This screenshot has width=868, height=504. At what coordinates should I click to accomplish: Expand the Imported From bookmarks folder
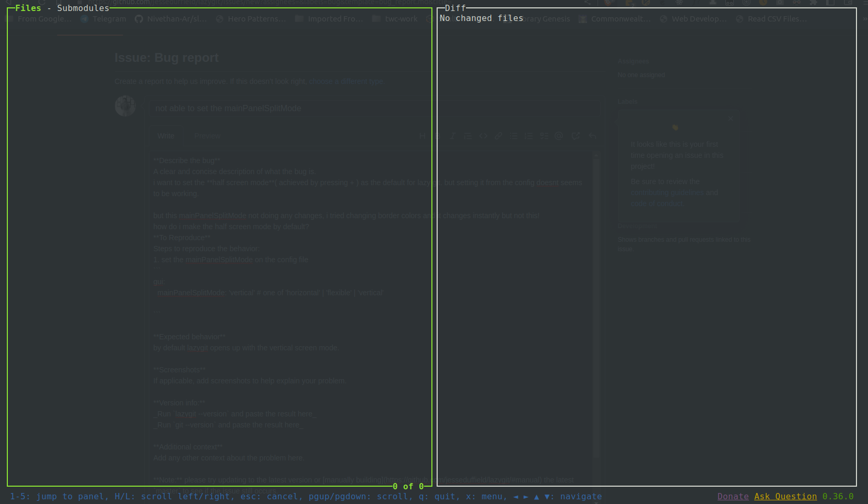[329, 18]
